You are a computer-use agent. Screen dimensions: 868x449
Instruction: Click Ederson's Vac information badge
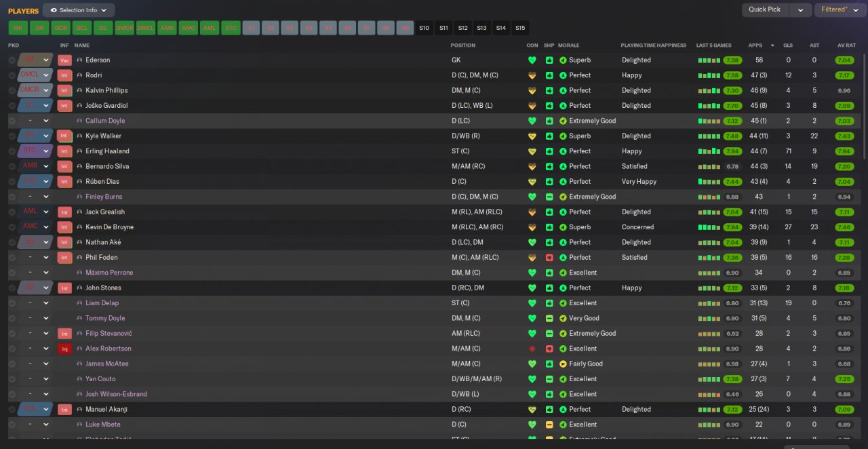point(65,60)
